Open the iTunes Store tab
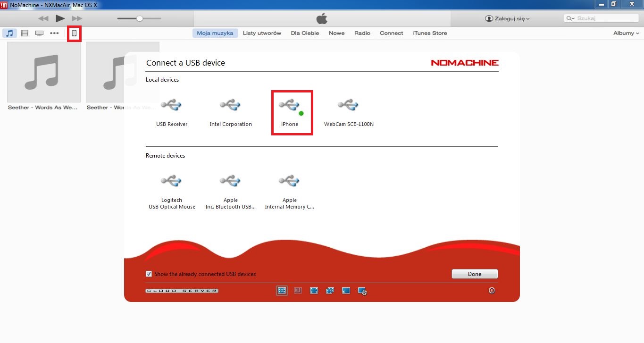 pyautogui.click(x=430, y=33)
